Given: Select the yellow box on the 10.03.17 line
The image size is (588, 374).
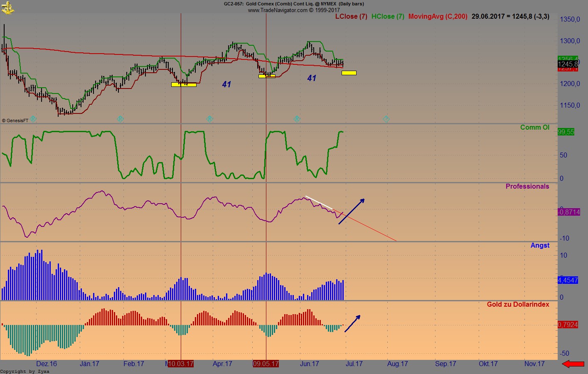Looking at the screenshot, I should (184, 84).
